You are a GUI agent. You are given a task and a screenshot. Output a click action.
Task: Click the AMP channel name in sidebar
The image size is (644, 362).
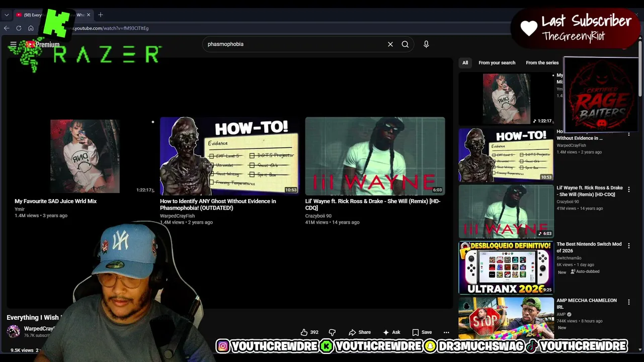coord(561,314)
